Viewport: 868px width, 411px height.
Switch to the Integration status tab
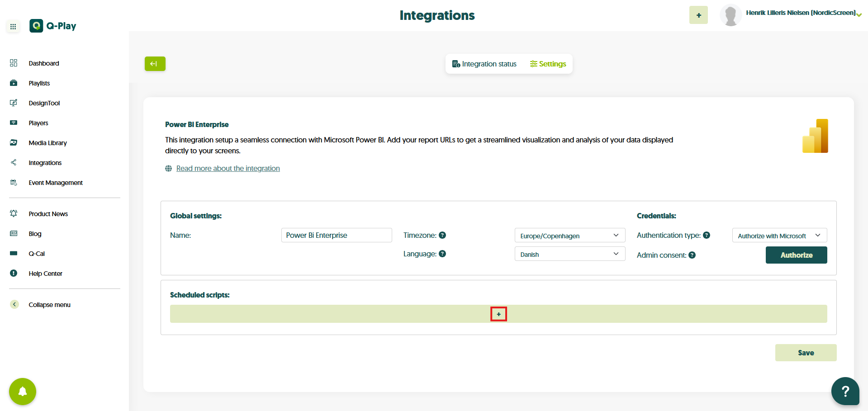coord(484,64)
